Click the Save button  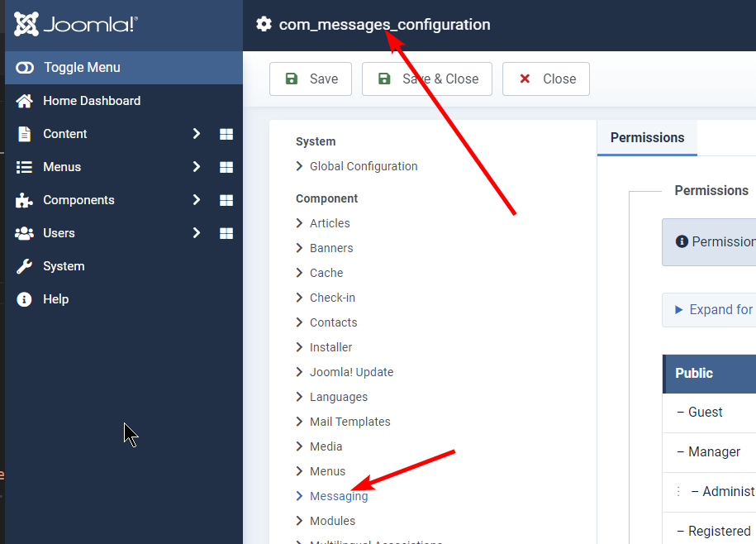311,79
